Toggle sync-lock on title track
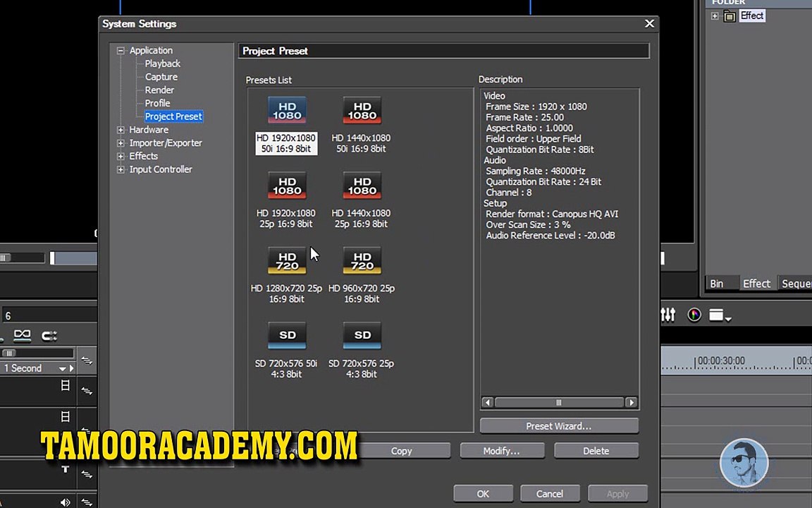This screenshot has width=812, height=508. (x=87, y=474)
